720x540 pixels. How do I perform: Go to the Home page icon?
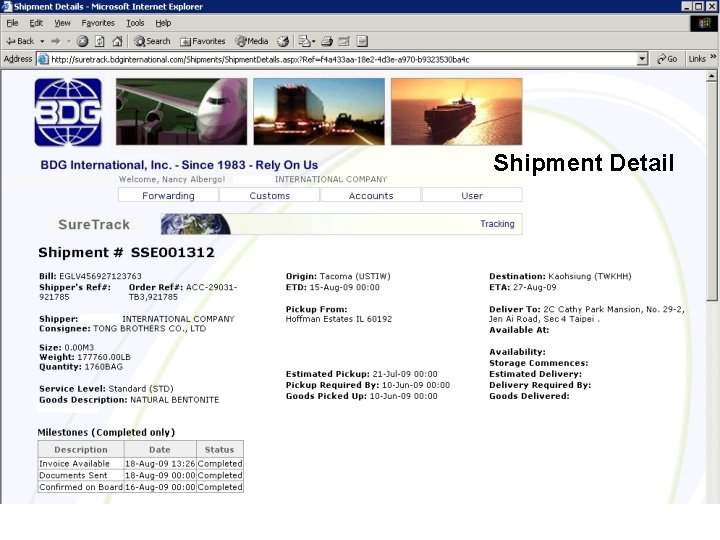click(118, 41)
